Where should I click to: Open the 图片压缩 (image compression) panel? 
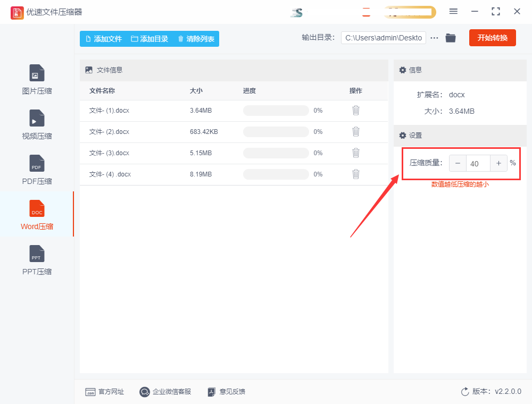[x=36, y=79]
